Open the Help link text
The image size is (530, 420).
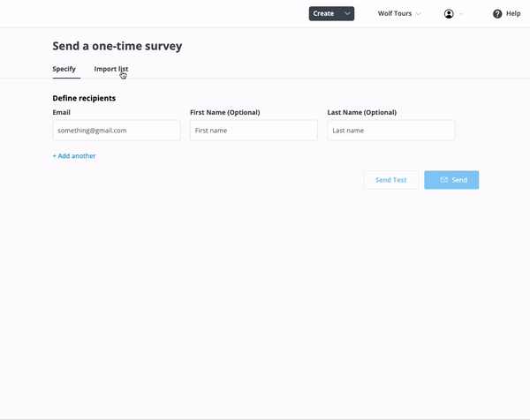[x=513, y=13]
